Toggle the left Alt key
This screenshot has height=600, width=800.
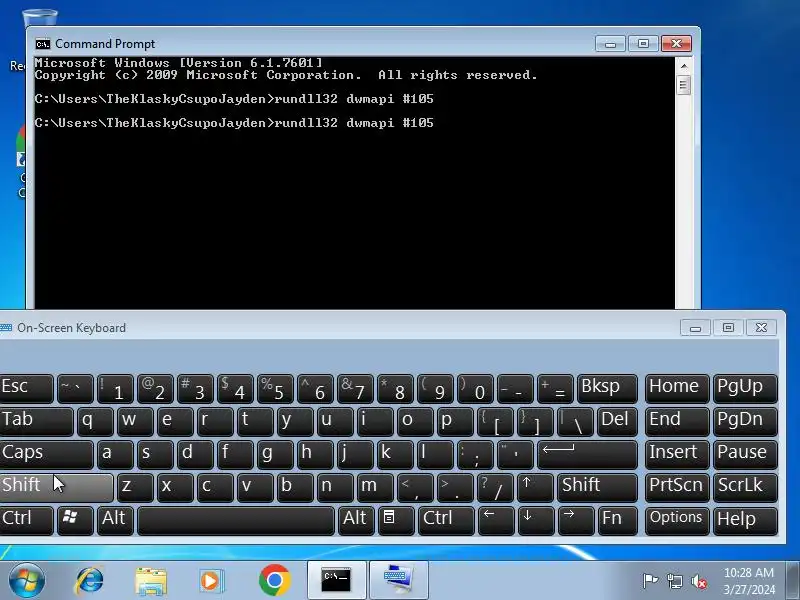[x=115, y=519]
